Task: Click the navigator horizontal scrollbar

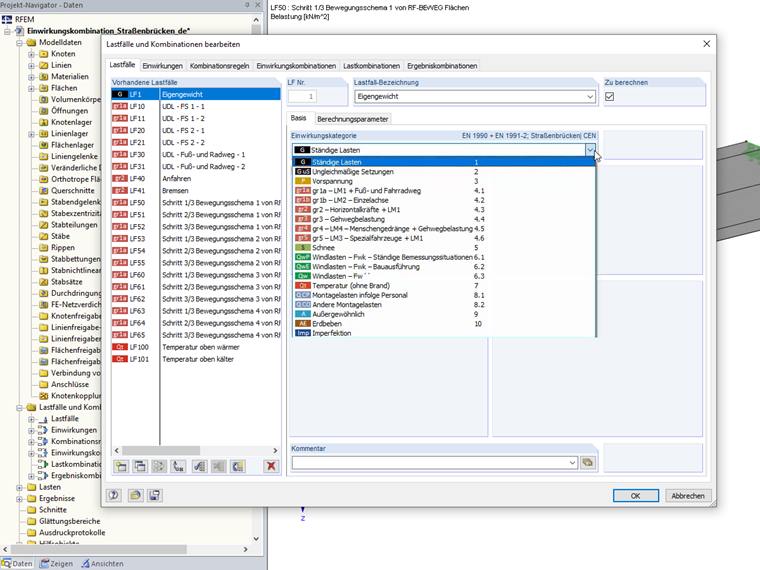Action: coord(99,549)
